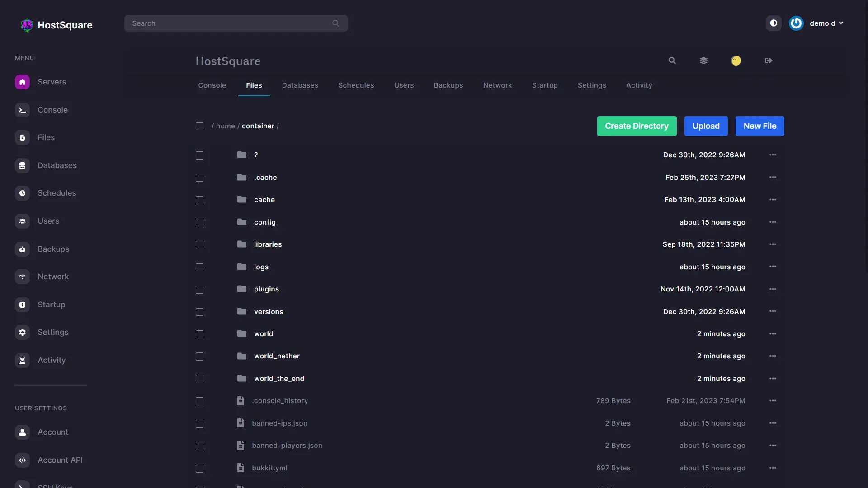868x488 pixels.
Task: Check the box for plugins folder
Action: 199,290
